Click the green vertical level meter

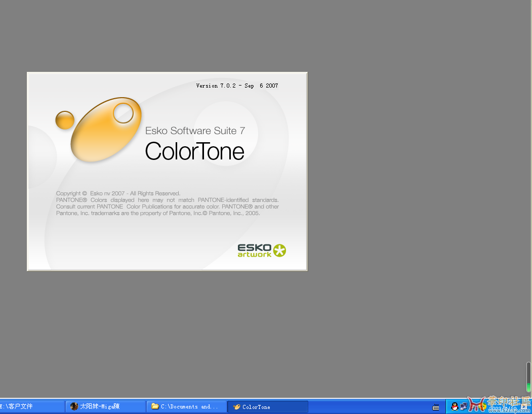click(x=528, y=378)
